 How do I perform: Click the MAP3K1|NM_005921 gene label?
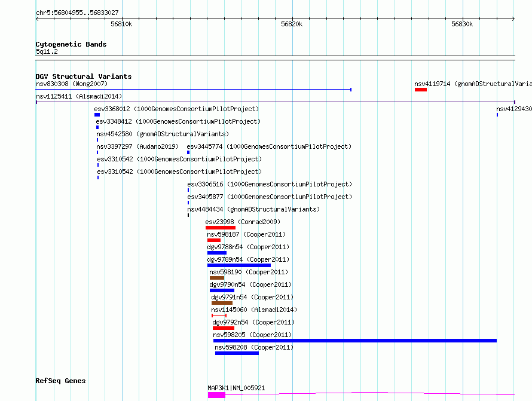click(x=236, y=388)
